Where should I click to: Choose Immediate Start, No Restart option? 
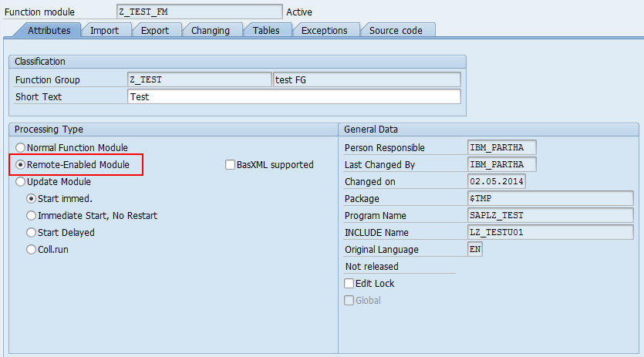click(x=31, y=216)
